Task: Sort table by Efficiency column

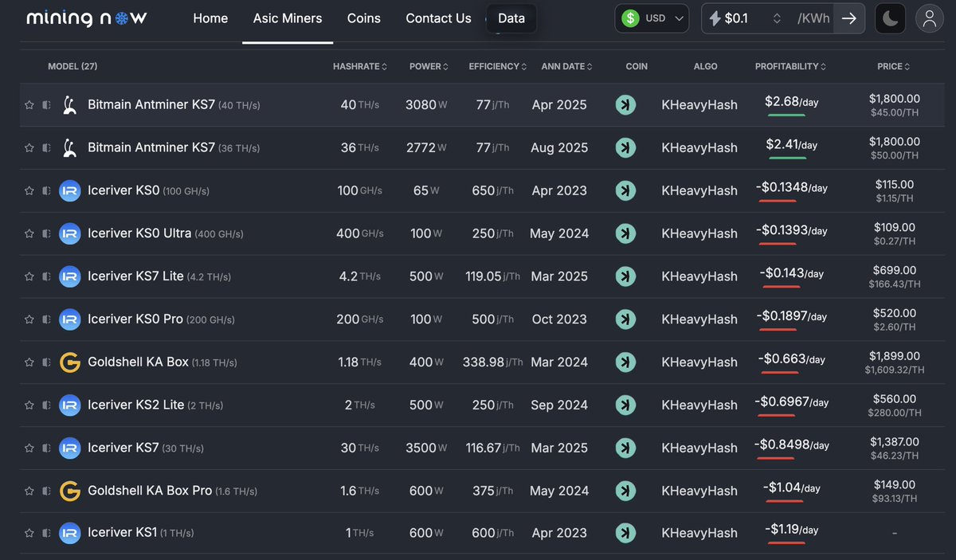Action: point(498,66)
